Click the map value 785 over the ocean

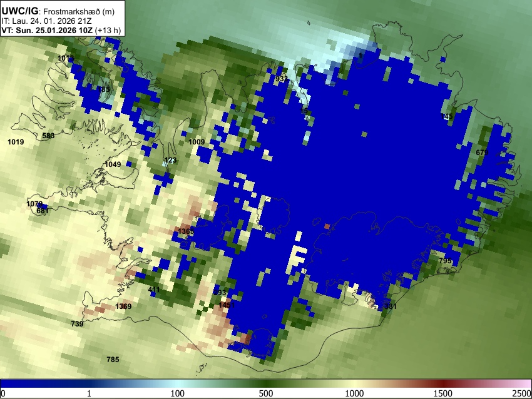(113, 360)
